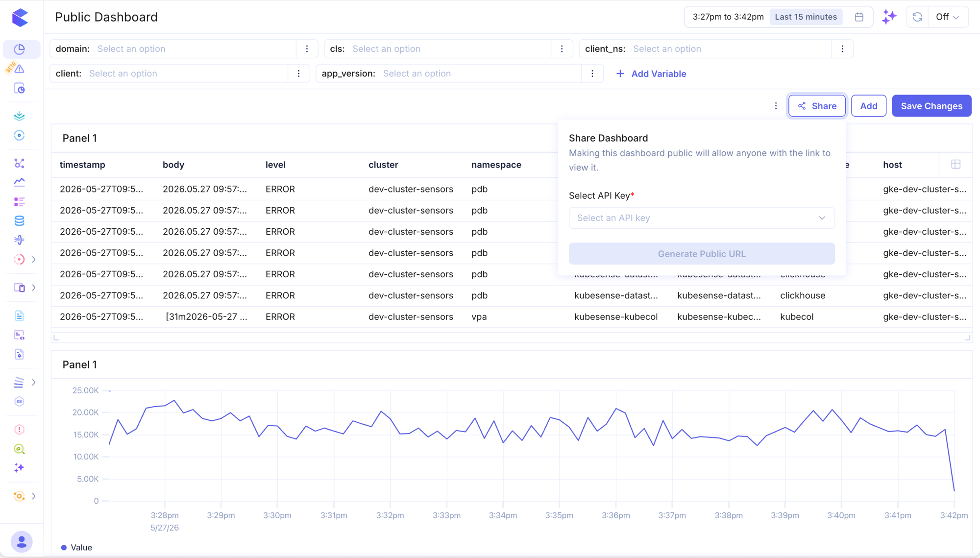This screenshot has width=980, height=558.
Task: Expand the pink dashed circle sidebar submenu
Action: pyautogui.click(x=34, y=260)
